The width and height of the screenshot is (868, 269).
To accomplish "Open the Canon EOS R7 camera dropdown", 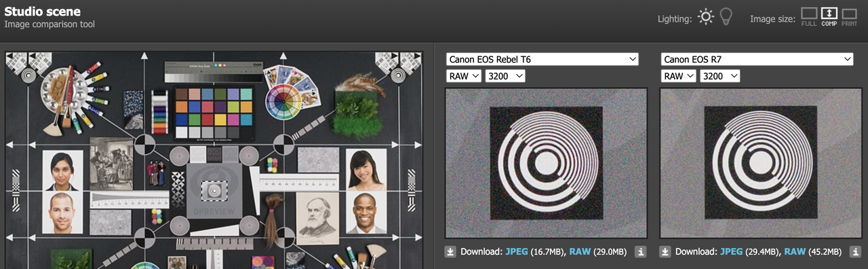I will pyautogui.click(x=757, y=60).
